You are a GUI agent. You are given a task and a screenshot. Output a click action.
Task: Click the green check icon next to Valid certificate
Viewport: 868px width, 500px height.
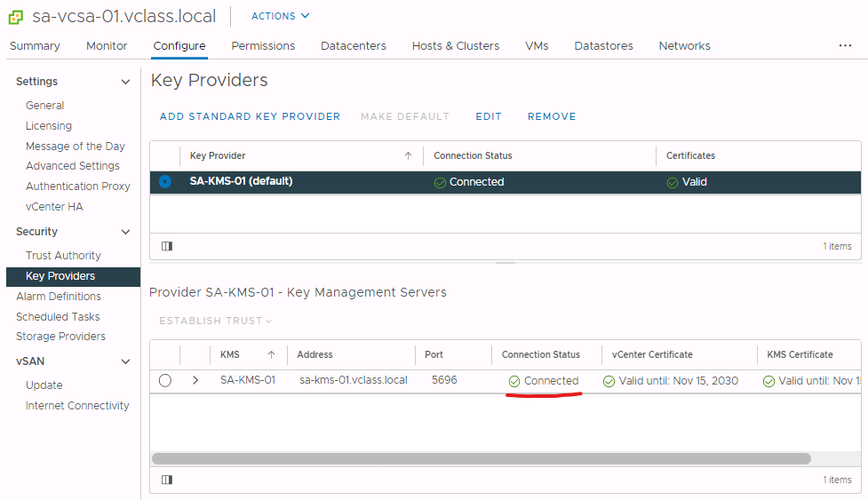[x=673, y=182]
